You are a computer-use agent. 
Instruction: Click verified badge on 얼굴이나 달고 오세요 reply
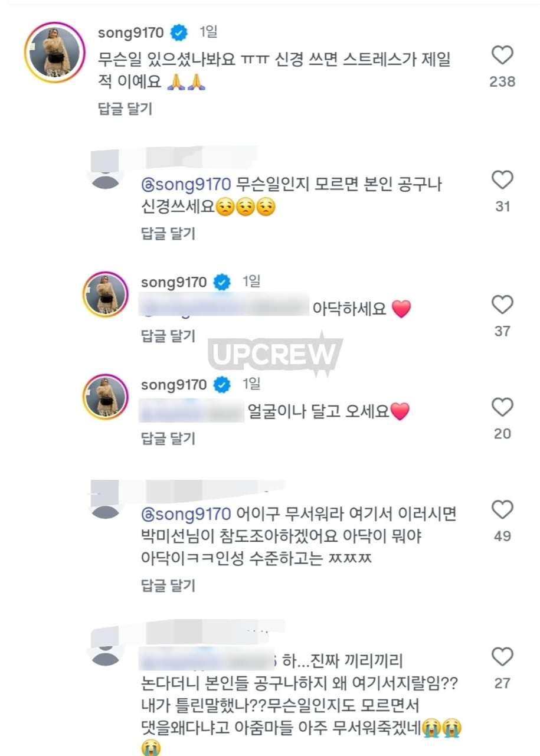[222, 385]
